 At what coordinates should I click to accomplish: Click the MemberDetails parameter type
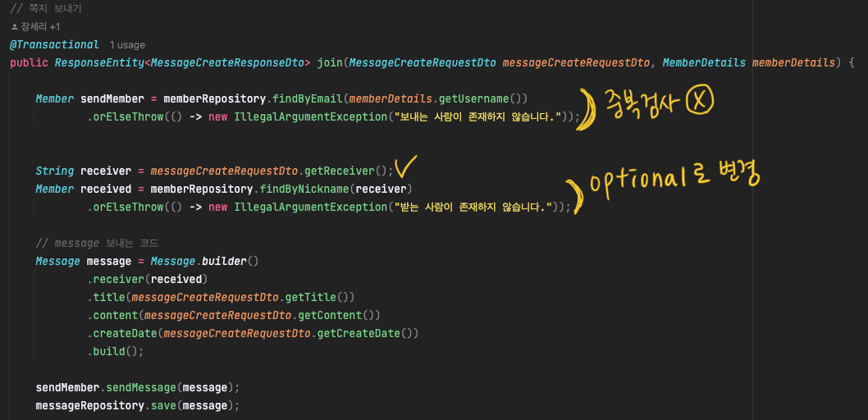tap(704, 62)
